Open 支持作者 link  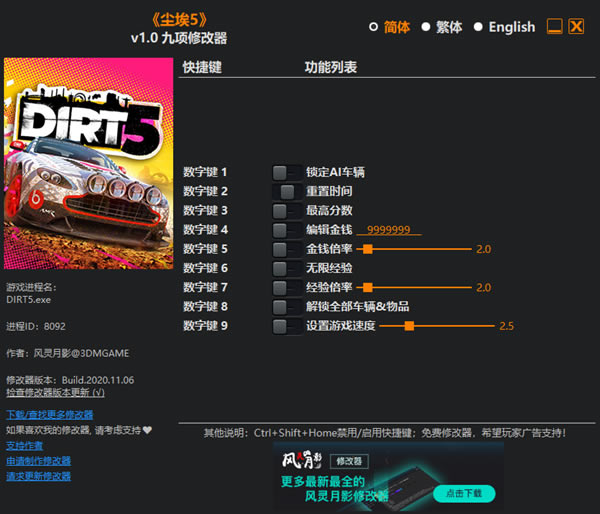pyautogui.click(x=24, y=445)
